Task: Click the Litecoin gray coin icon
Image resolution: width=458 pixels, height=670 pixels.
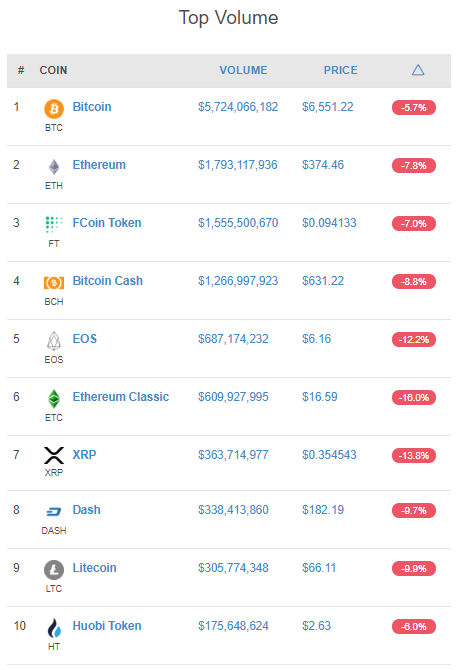Action: [x=54, y=570]
